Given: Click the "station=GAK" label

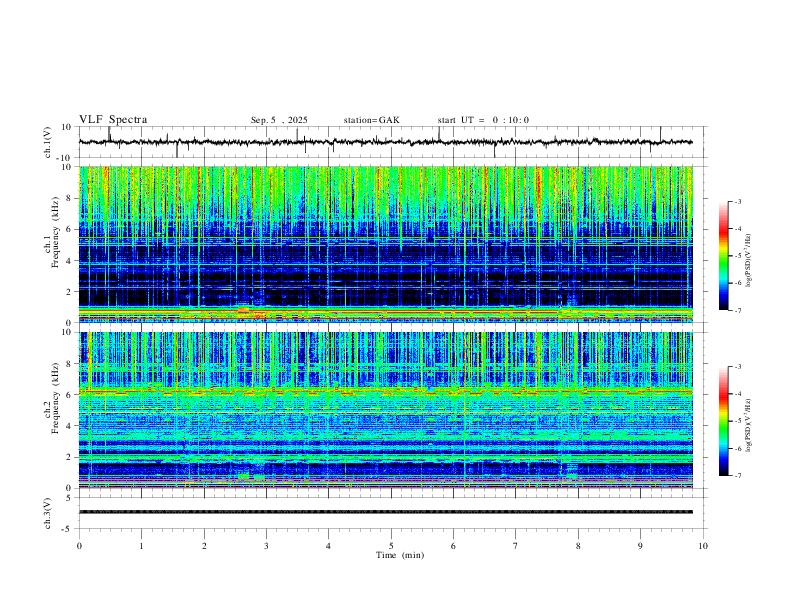Looking at the screenshot, I should (x=371, y=120).
